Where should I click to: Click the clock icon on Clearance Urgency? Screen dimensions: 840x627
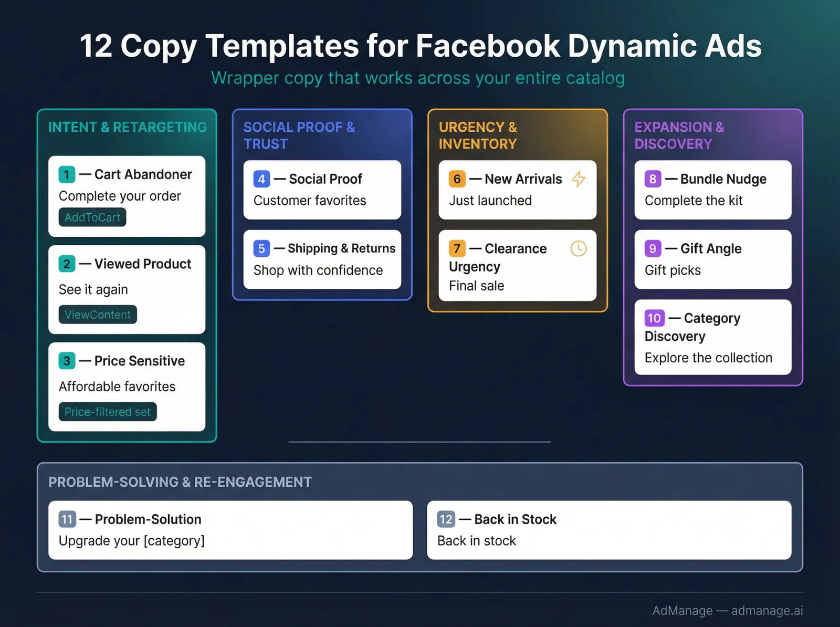(x=579, y=248)
